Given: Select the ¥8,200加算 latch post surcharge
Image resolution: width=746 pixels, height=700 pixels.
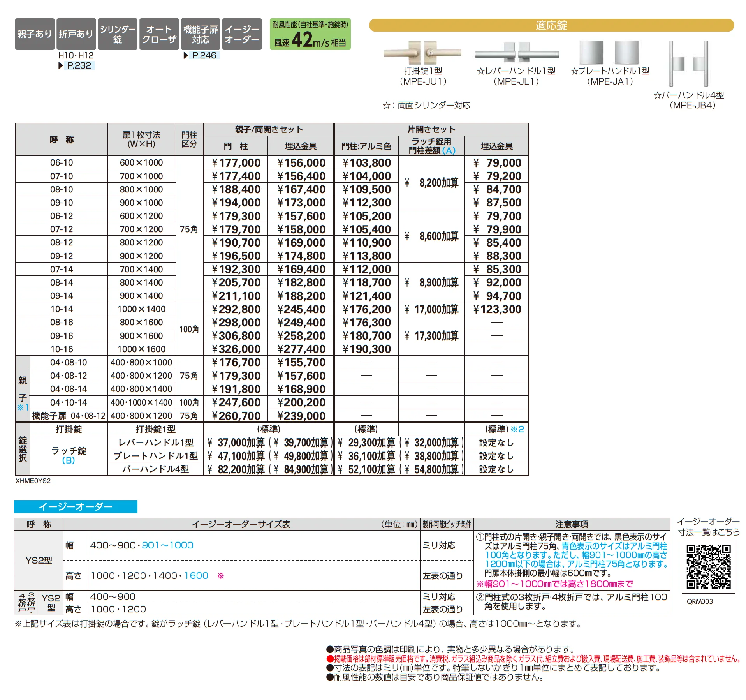Looking at the screenshot, I should point(431,183).
